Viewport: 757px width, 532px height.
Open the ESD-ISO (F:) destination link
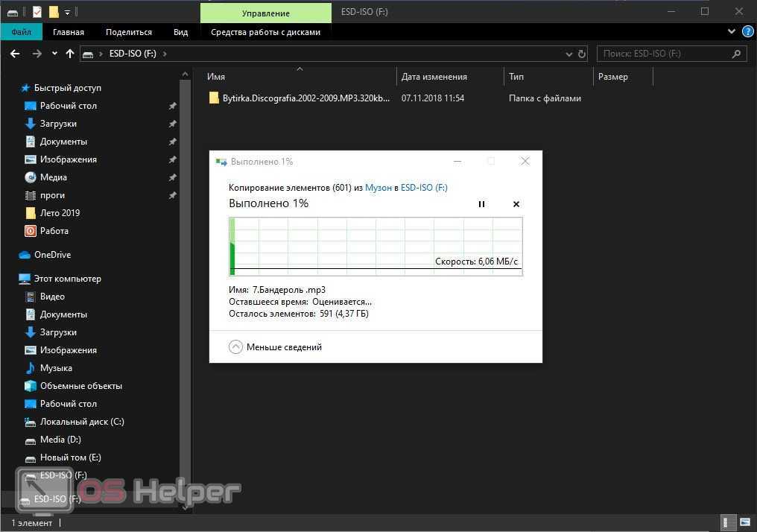click(x=424, y=188)
